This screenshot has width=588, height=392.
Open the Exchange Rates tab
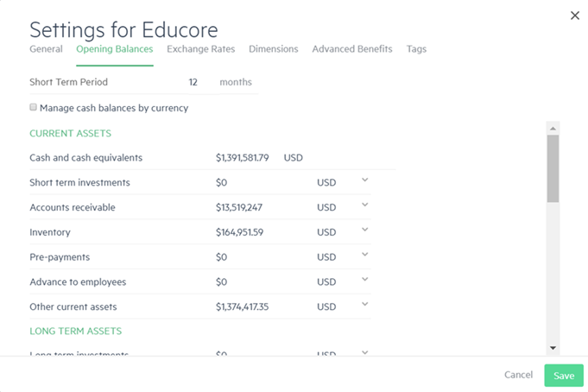pyautogui.click(x=201, y=49)
